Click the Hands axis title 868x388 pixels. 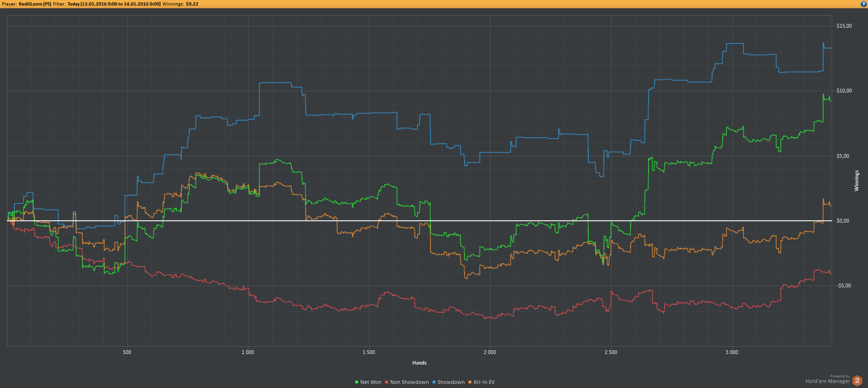click(x=419, y=363)
